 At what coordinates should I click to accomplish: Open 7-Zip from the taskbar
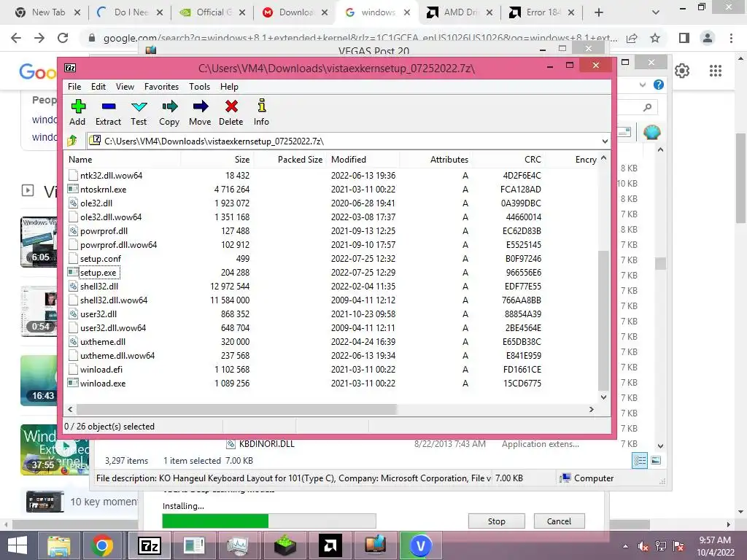coord(149,545)
